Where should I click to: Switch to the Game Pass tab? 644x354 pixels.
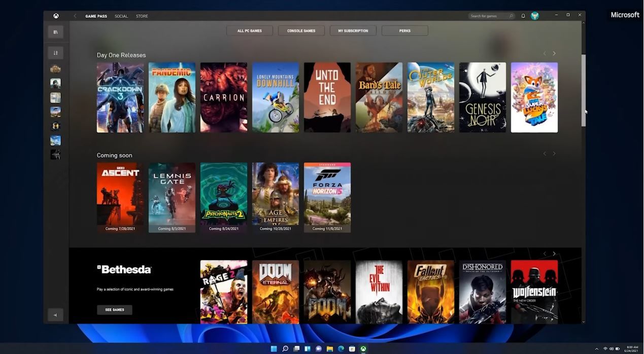pos(96,16)
